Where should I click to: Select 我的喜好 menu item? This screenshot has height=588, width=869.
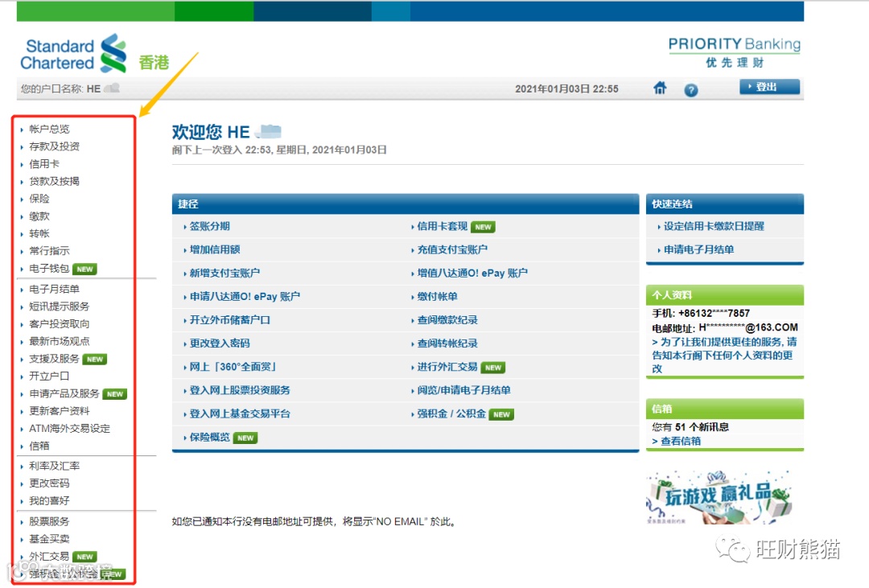click(x=49, y=501)
